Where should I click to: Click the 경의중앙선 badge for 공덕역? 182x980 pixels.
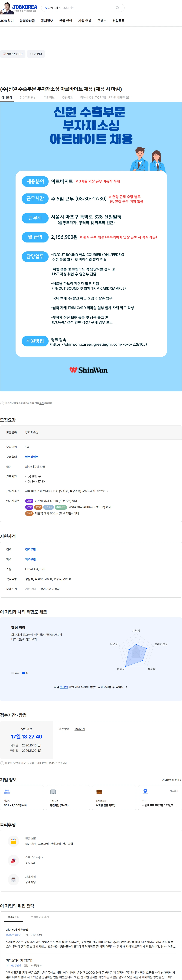(61, 507)
